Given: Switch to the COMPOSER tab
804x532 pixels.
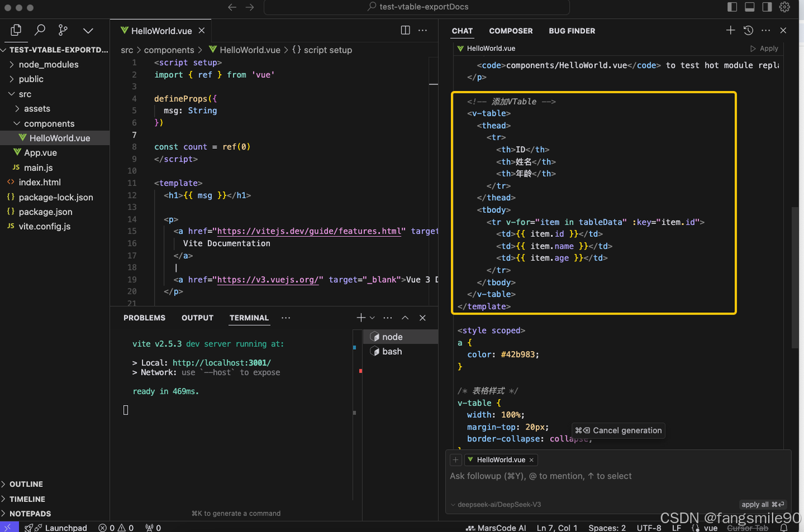Looking at the screenshot, I should coord(511,31).
